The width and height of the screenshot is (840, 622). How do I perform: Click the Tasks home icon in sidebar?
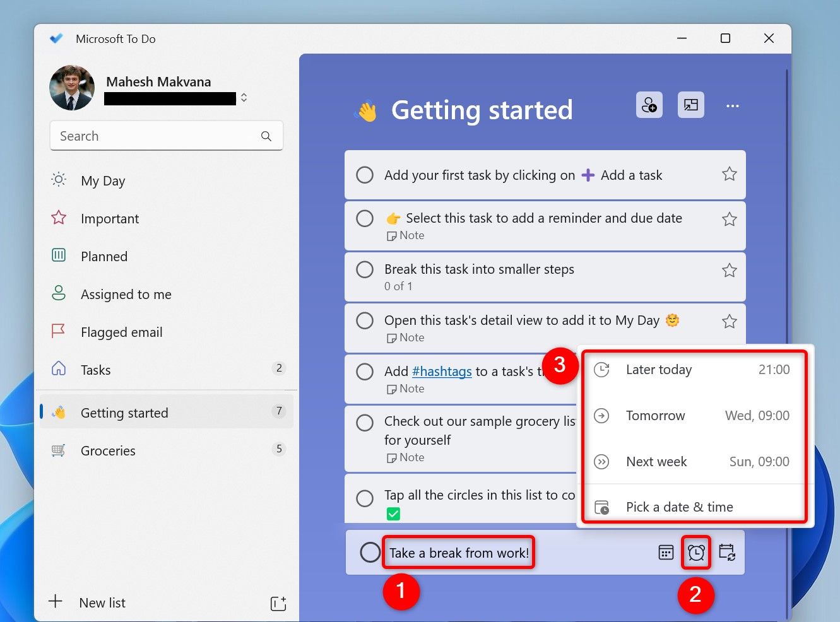(x=59, y=368)
